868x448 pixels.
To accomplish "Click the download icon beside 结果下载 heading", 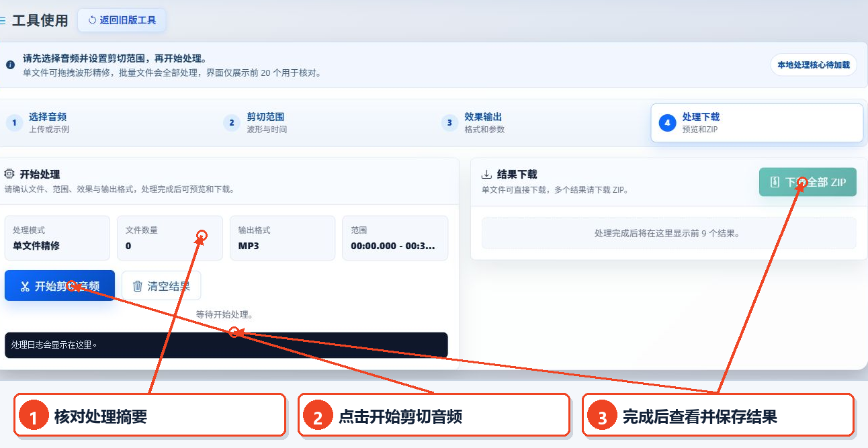I will pos(487,175).
